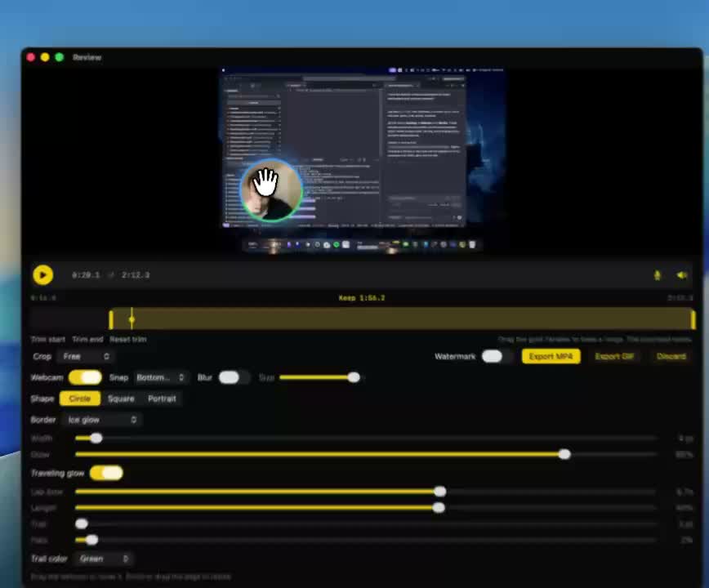Viewport: 709px width, 588px height.
Task: Set Trim end at current position
Action: tap(87, 339)
